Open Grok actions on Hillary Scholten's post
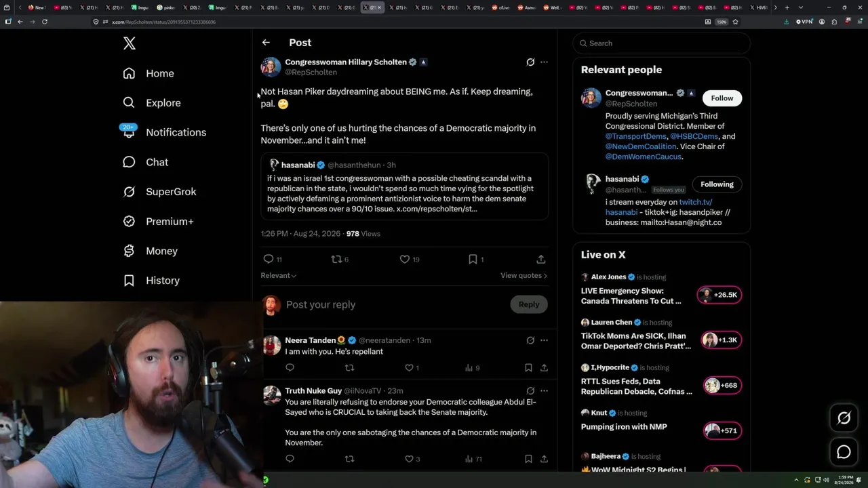Screen dimensions: 868x488 click(530, 62)
